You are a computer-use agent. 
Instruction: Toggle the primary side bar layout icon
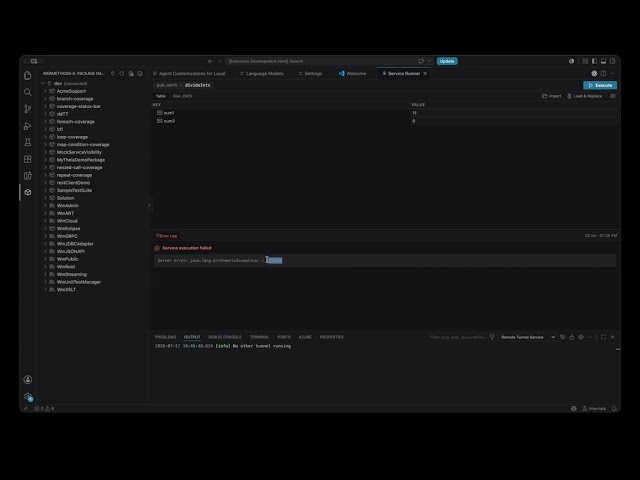594,61
